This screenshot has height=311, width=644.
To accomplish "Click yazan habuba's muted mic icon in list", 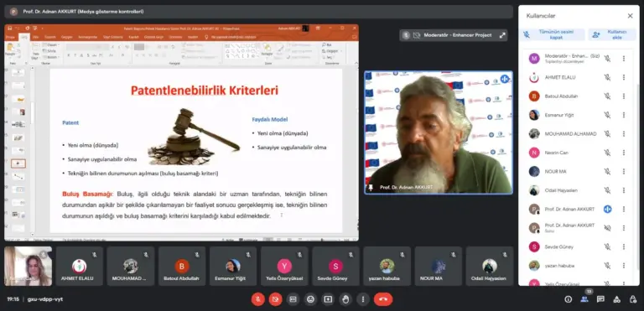I will point(607,266).
